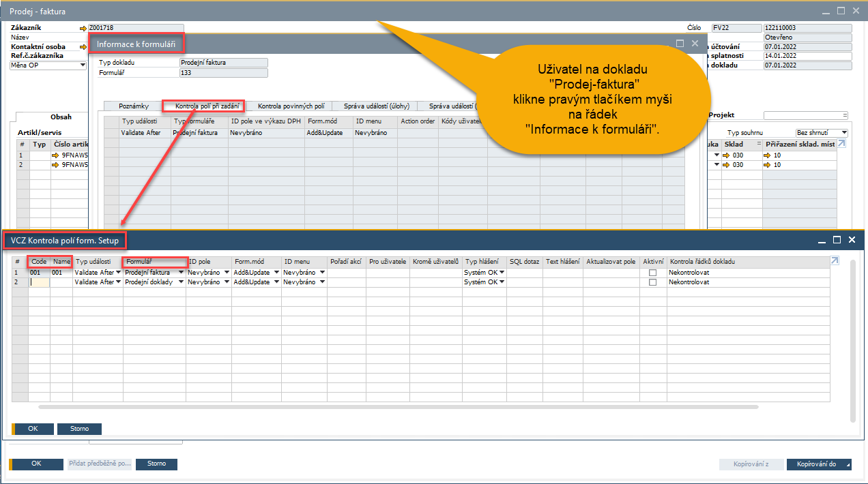Close the Informace k formuláři window
868x484 pixels.
pyautogui.click(x=695, y=44)
